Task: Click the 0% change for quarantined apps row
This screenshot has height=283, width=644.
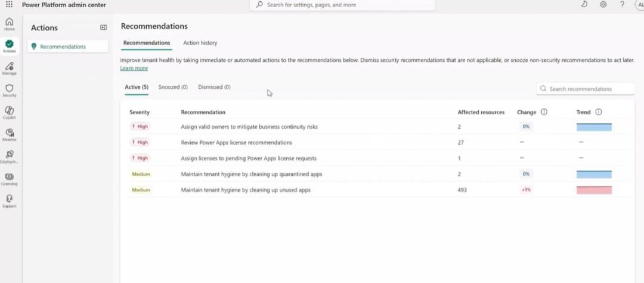Action: pos(526,174)
